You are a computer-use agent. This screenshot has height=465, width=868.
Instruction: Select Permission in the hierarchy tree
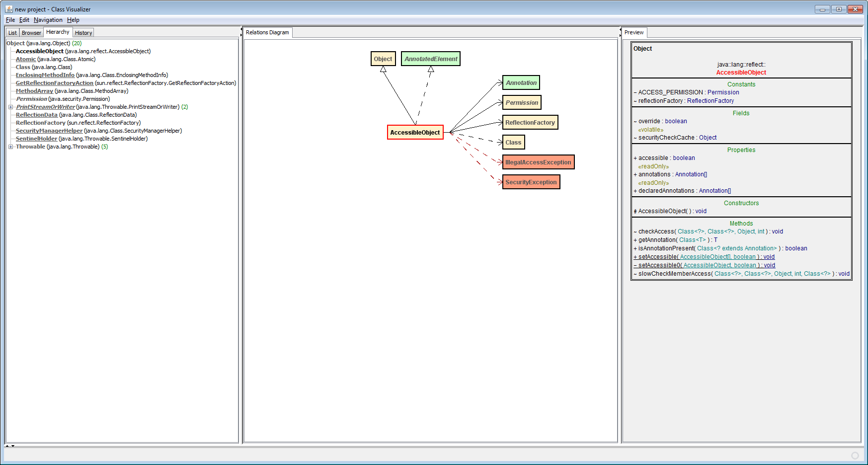point(31,99)
